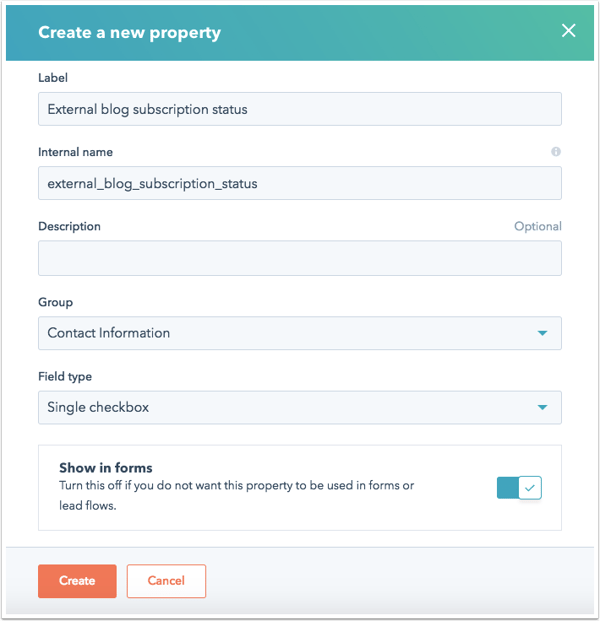600x621 pixels.
Task: Click the "Show in forms" heading
Action: pyautogui.click(x=106, y=468)
